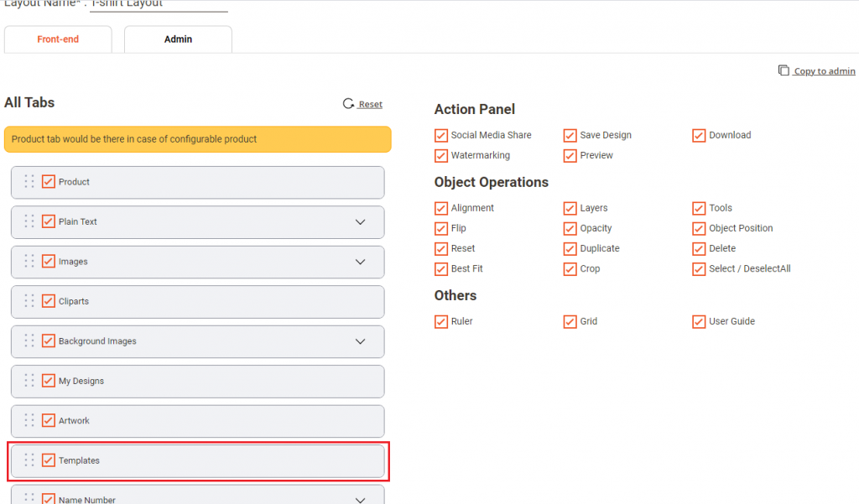Click the drag handle next to My Designs
This screenshot has height=504, width=859.
point(29,381)
